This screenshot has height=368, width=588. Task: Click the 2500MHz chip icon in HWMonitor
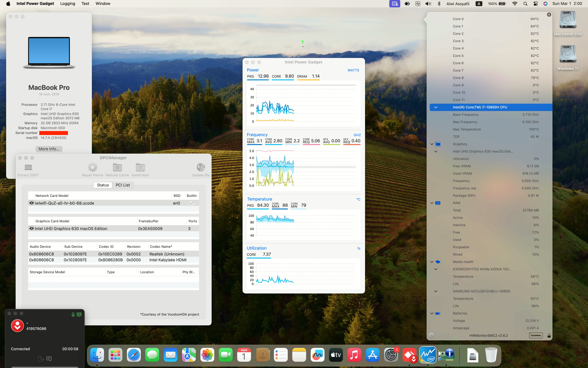(536, 335)
